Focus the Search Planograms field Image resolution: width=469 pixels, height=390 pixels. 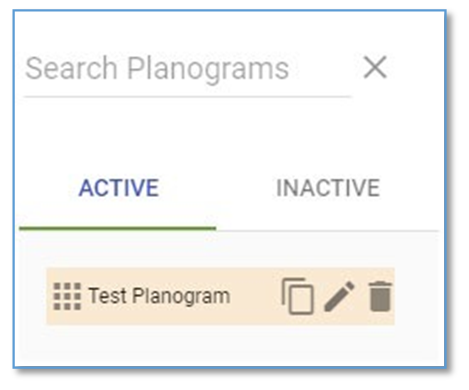tap(187, 72)
